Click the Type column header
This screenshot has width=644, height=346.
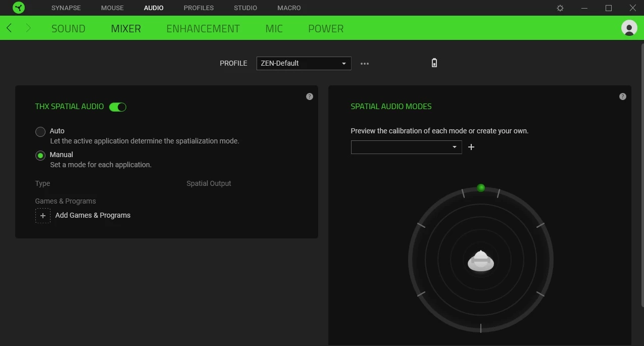click(42, 183)
